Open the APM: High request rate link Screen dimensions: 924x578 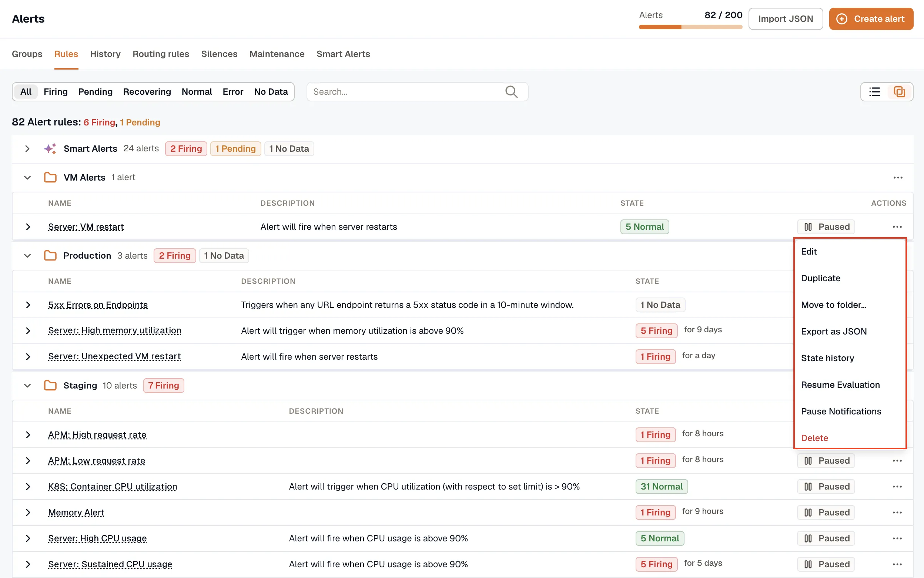(97, 435)
